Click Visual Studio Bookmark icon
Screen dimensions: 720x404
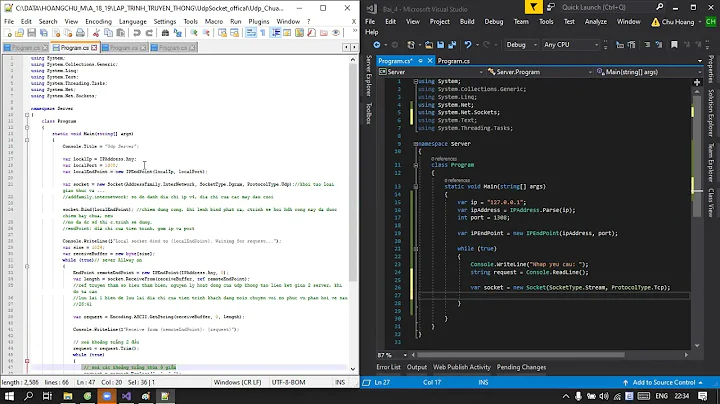pos(674,45)
